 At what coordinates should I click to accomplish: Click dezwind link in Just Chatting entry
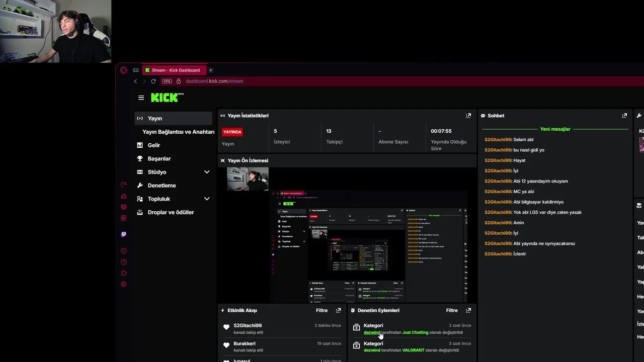click(x=372, y=332)
